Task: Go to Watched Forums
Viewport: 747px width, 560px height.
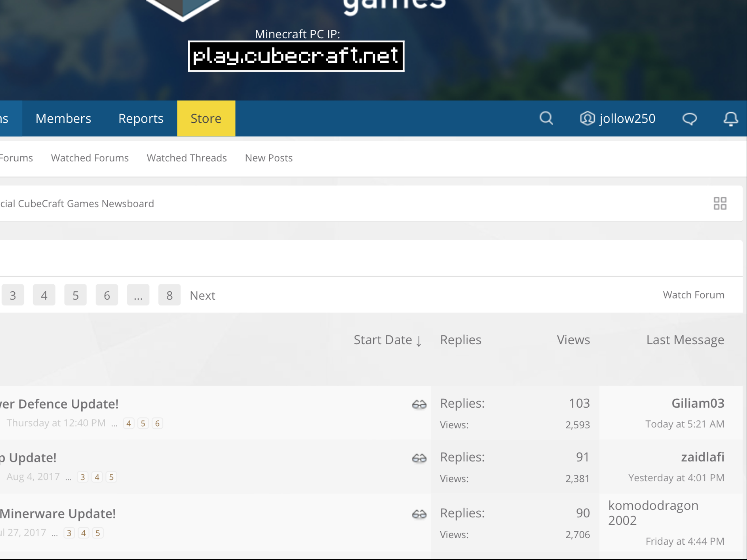Action: coord(90,158)
